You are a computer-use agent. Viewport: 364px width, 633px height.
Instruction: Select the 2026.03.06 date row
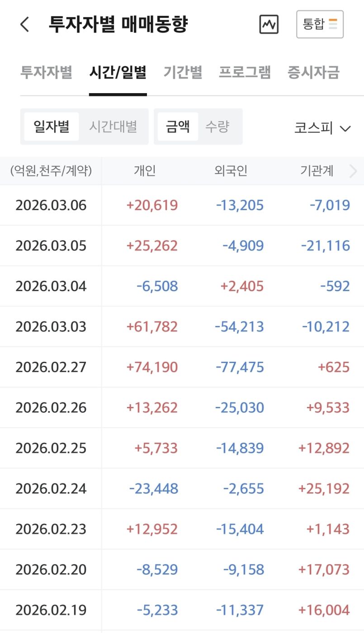51,205
